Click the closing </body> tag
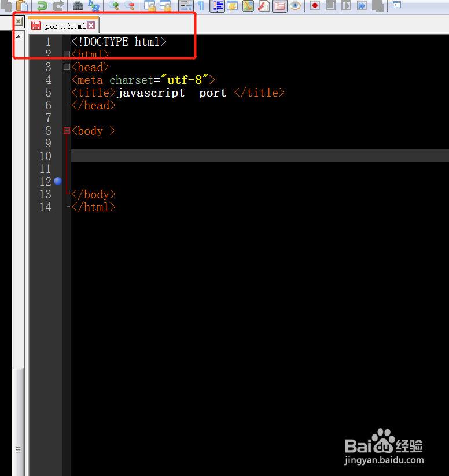The height and width of the screenshot is (476, 449). 94,194
